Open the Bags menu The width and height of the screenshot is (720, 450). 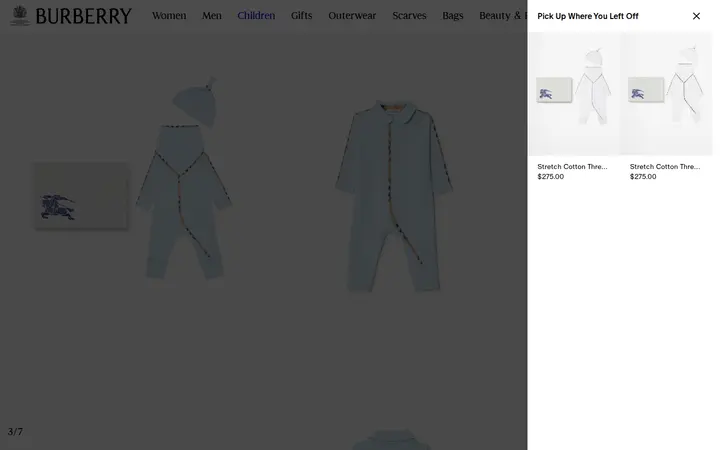(453, 16)
